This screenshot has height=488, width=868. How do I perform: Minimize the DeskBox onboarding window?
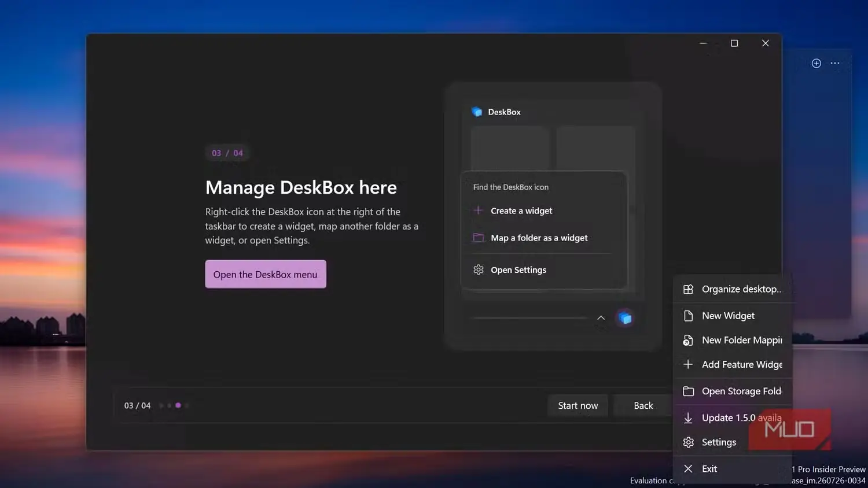(x=703, y=43)
